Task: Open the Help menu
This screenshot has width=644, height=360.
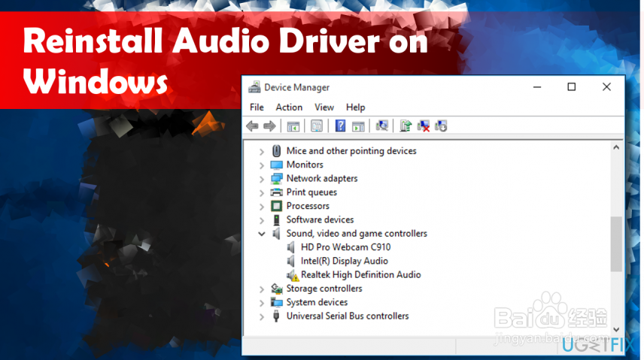Action: (x=355, y=107)
